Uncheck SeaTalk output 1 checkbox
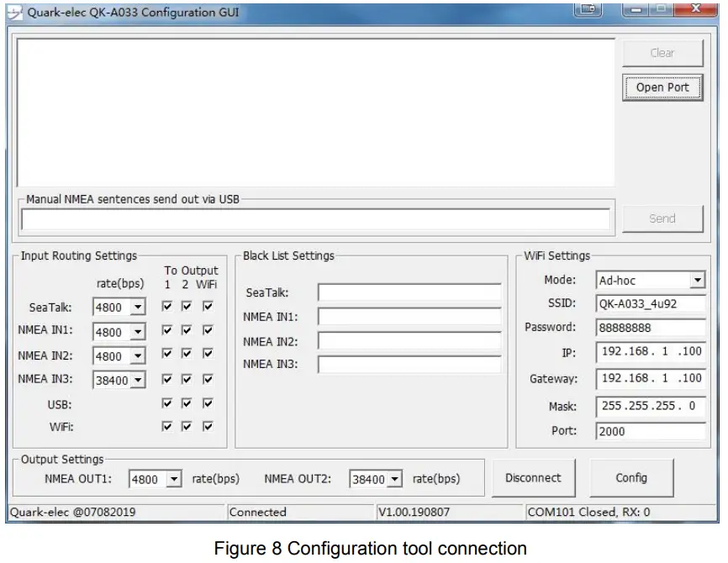Image resolution: width=728 pixels, height=563 pixels. pyautogui.click(x=168, y=306)
